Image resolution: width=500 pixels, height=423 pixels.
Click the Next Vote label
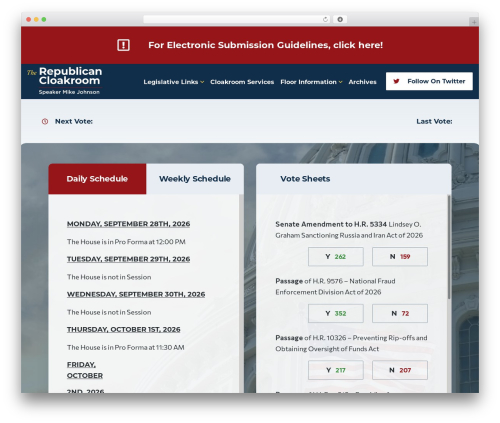point(74,121)
